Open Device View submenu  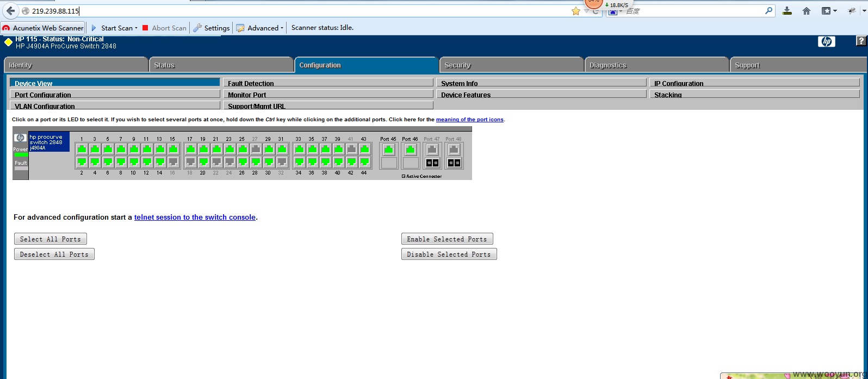(x=115, y=83)
